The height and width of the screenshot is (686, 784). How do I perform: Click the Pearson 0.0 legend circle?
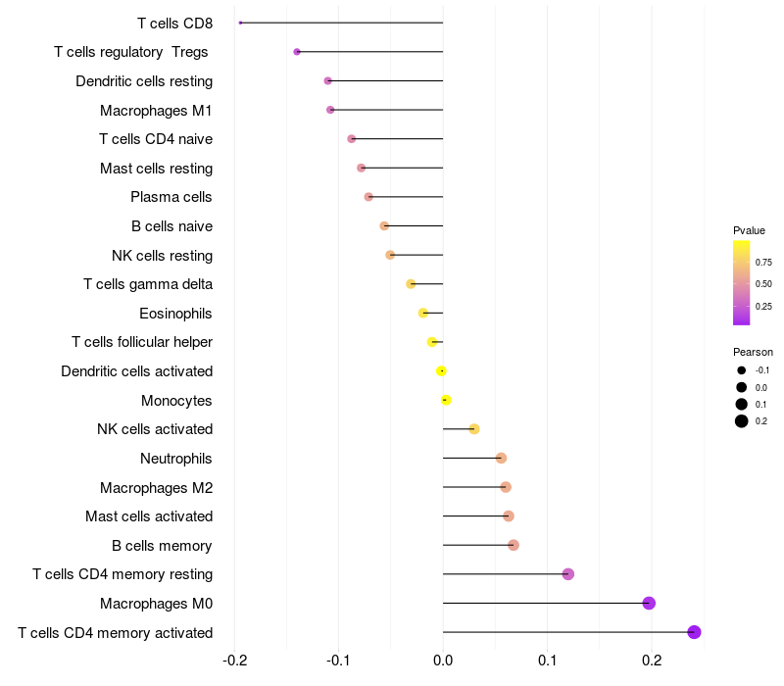coord(742,388)
